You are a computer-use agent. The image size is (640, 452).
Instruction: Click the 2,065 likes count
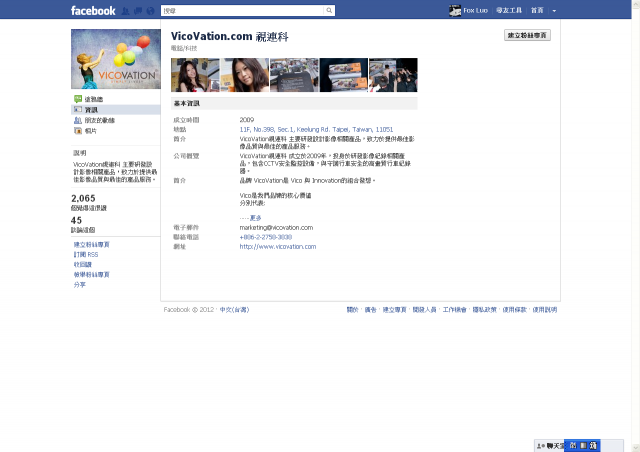[x=83, y=198]
